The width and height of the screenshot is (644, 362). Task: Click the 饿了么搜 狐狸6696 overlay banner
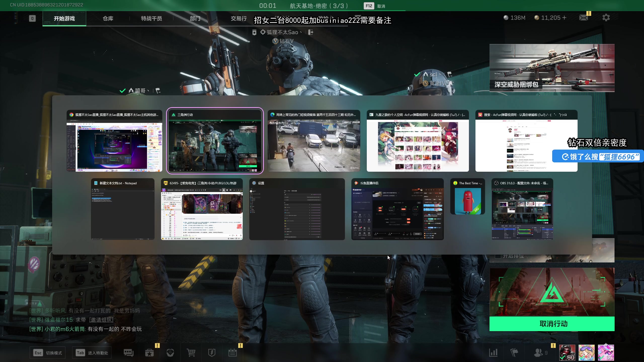[x=598, y=157]
